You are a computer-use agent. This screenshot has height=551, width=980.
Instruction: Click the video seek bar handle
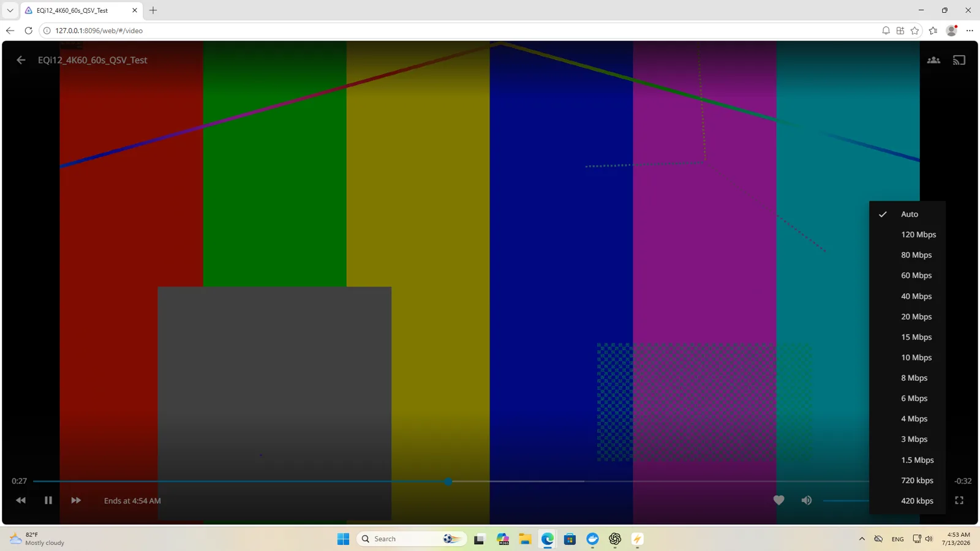click(448, 481)
